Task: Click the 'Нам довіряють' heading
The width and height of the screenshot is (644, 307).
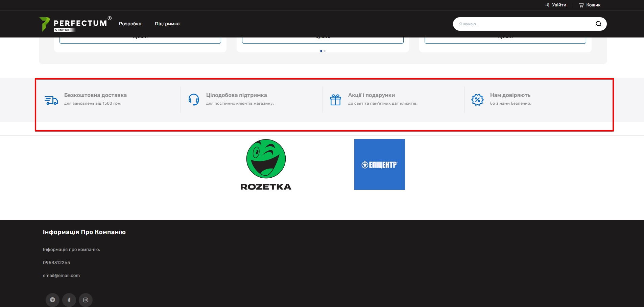Action: tap(510, 95)
